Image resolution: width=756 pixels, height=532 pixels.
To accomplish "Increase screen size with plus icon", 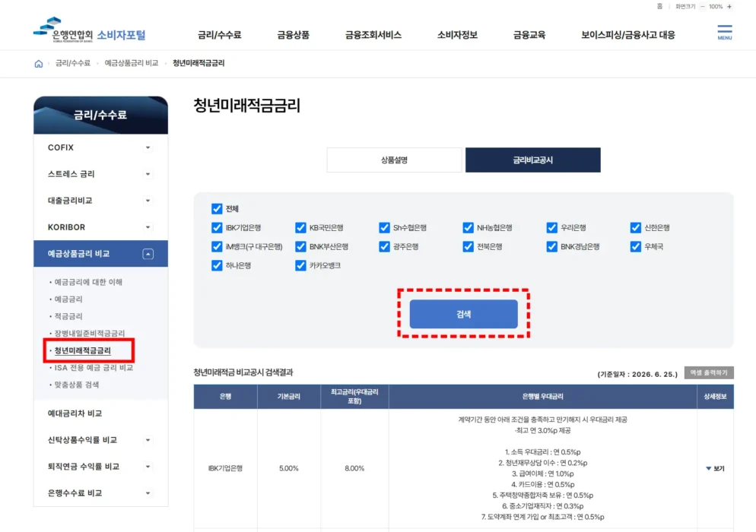I will tap(729, 6).
